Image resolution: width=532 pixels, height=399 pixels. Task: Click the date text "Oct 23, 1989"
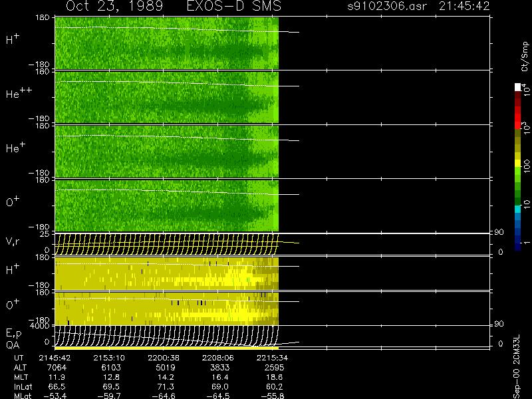(x=114, y=6)
